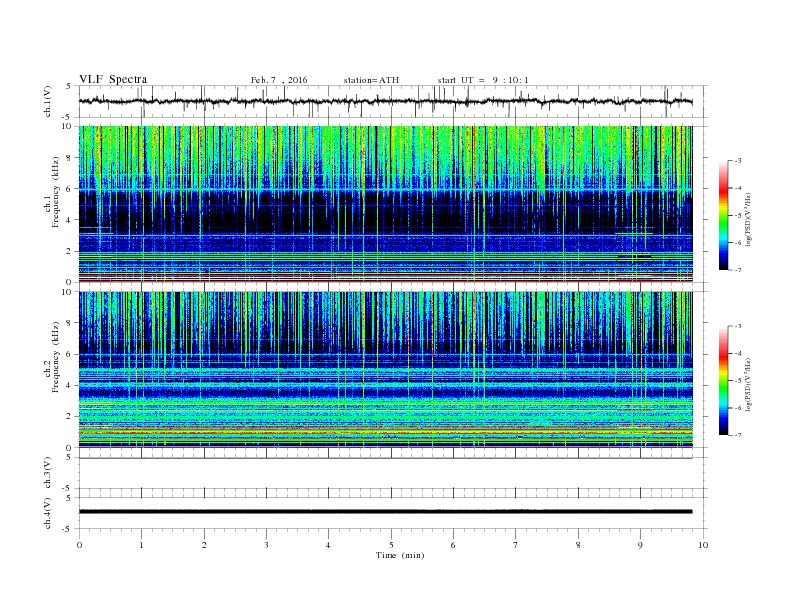
Task: Select the 'Feb. 7, 2016' date text
Action: click(279, 80)
